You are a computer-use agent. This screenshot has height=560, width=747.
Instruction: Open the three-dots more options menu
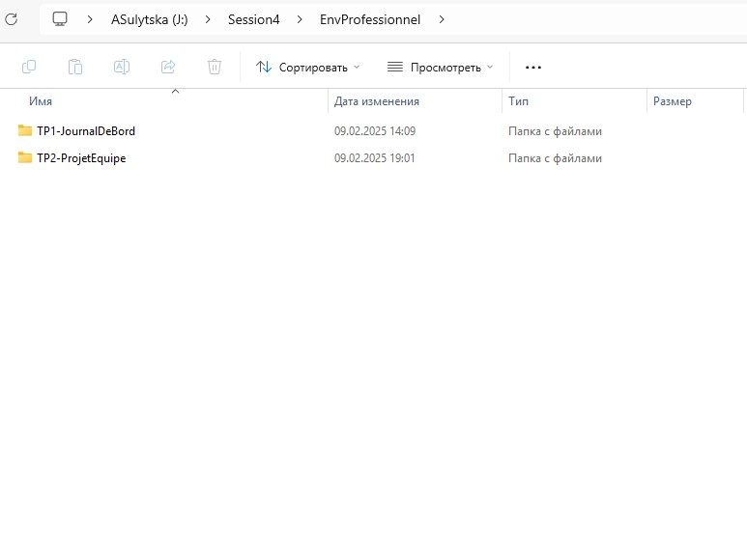532,68
